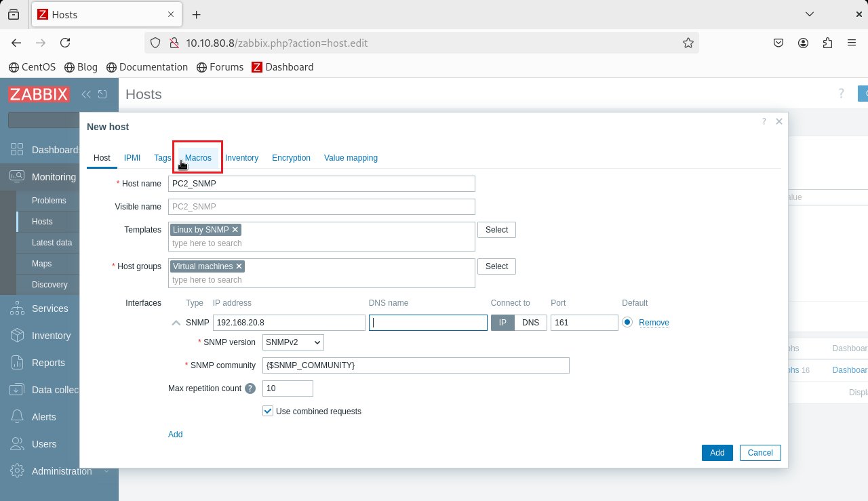Click the insecure connection lock icon
Image resolution: width=868 pixels, height=501 pixels.
[173, 43]
